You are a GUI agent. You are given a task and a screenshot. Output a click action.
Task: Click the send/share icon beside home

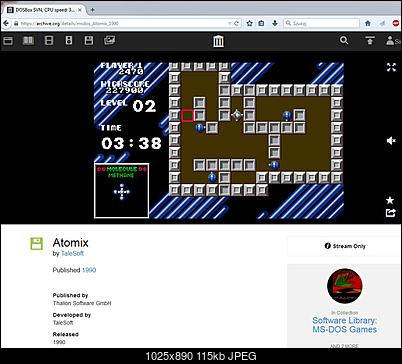coord(382,23)
